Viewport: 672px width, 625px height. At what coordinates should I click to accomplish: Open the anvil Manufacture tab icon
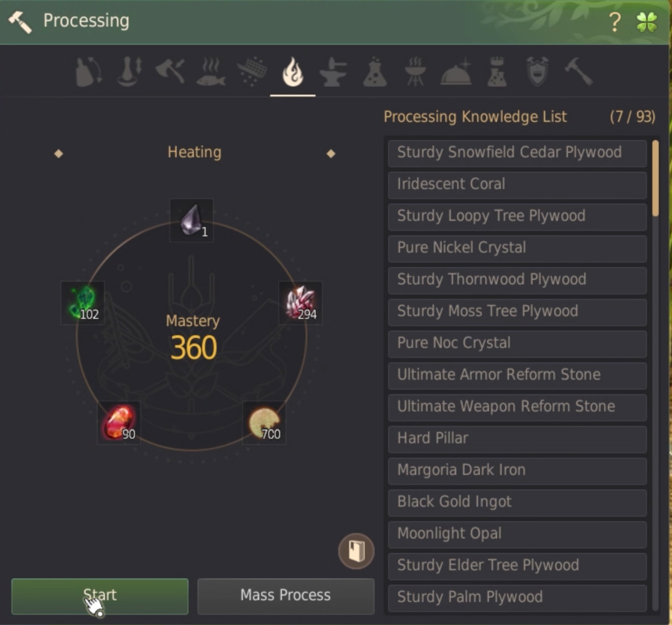point(333,72)
